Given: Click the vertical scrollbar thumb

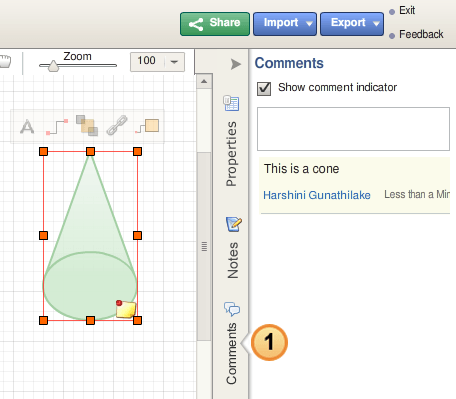Looking at the screenshot, I should [x=204, y=247].
